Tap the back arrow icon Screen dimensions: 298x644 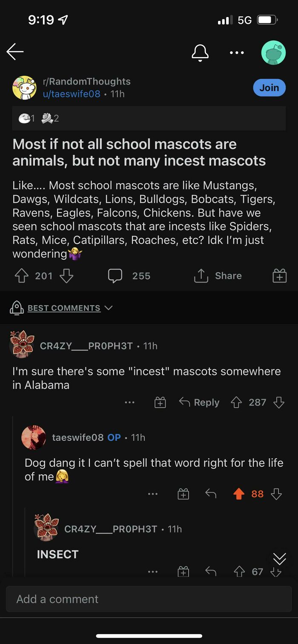coord(15,52)
